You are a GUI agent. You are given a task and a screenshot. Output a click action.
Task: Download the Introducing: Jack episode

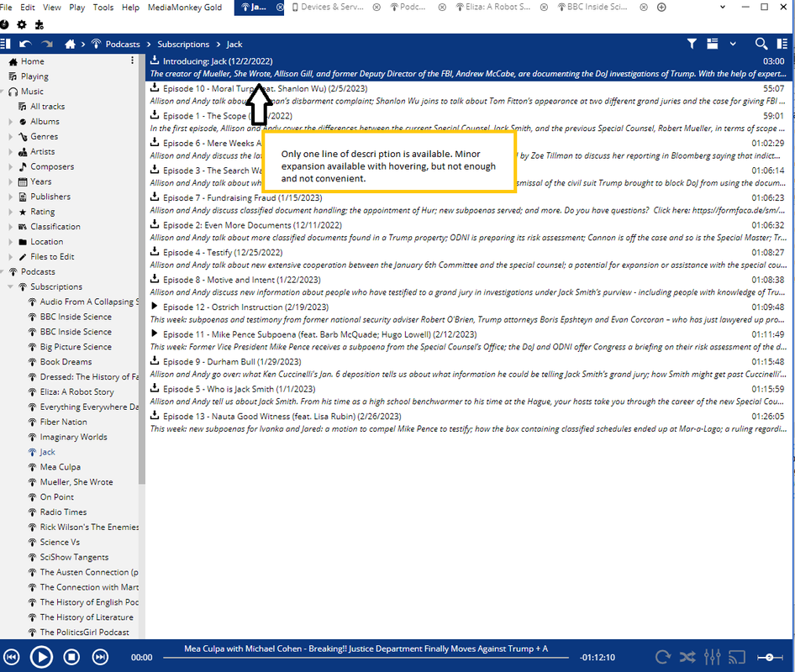(x=155, y=60)
